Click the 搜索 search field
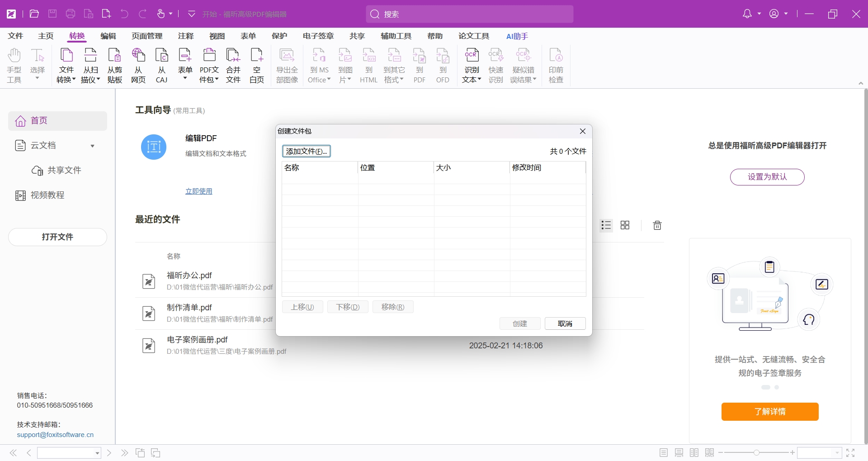 pyautogui.click(x=469, y=14)
